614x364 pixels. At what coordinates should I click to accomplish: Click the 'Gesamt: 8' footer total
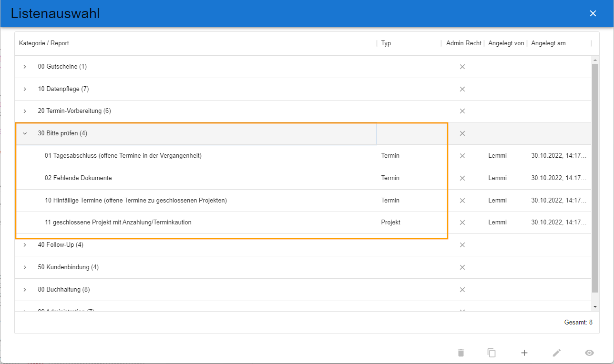(578, 323)
